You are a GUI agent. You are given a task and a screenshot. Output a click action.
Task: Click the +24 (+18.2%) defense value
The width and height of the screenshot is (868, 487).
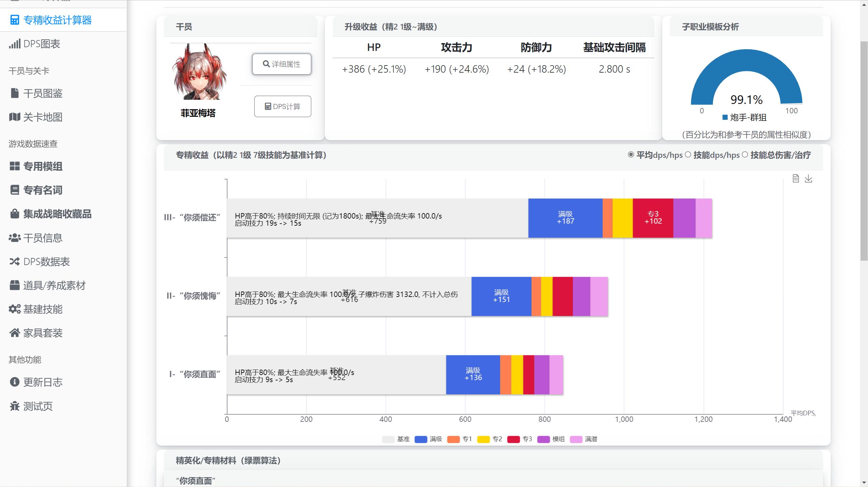point(536,69)
